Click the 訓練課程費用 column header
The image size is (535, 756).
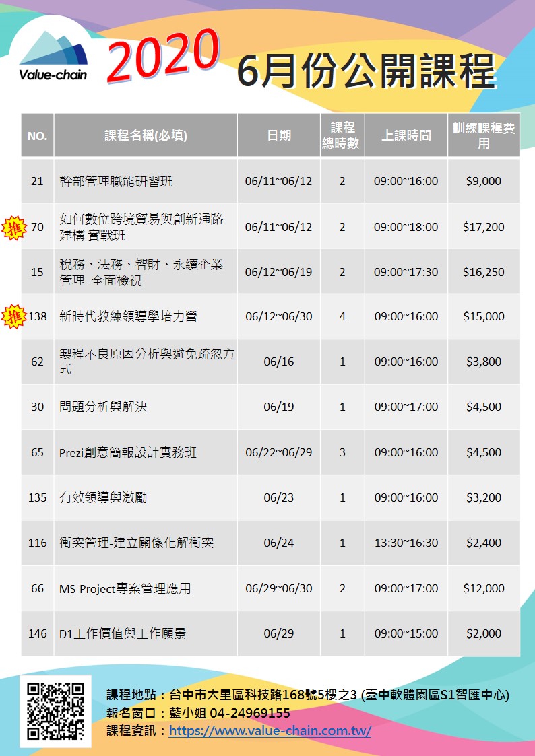pos(484,135)
